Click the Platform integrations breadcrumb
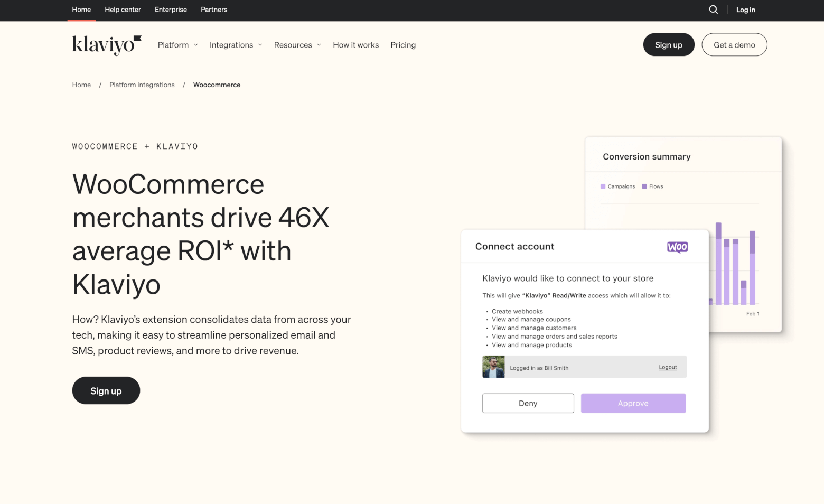 click(142, 85)
